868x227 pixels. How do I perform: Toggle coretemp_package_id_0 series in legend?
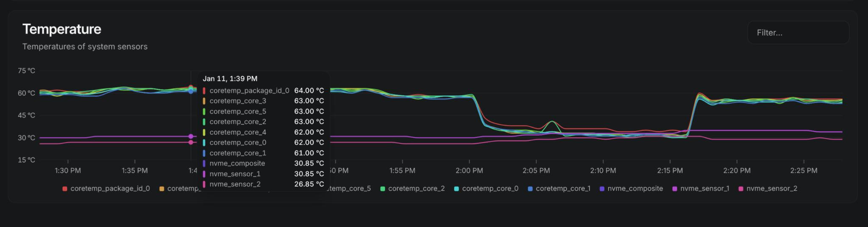(x=110, y=188)
